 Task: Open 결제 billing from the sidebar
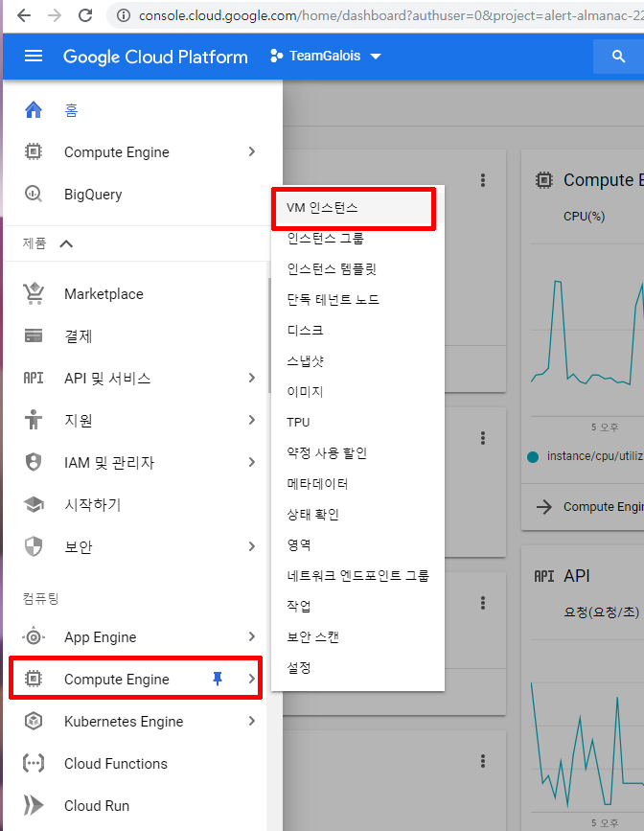coord(79,336)
